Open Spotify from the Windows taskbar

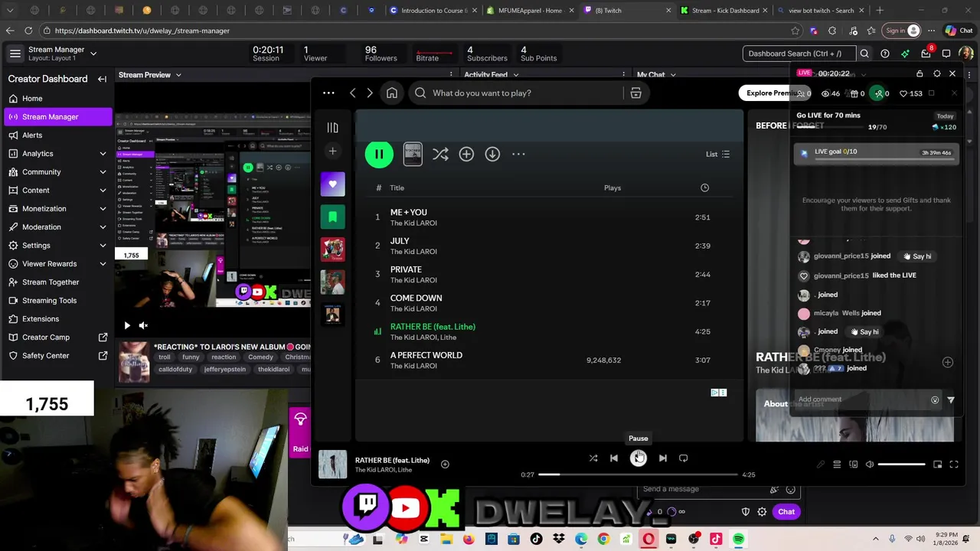pos(738,539)
